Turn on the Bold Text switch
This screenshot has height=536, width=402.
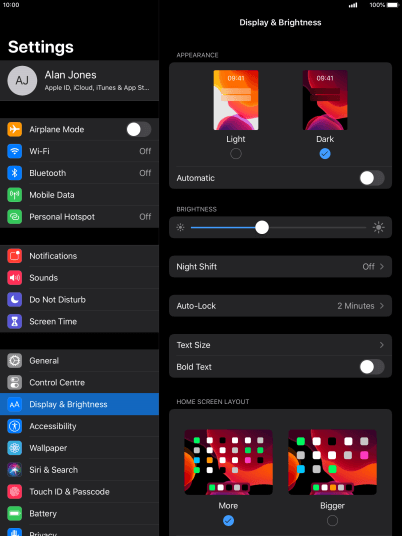coord(372,367)
